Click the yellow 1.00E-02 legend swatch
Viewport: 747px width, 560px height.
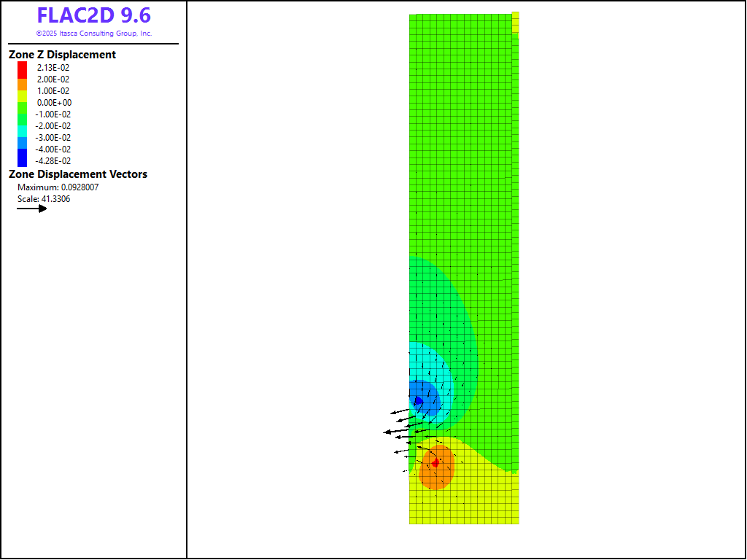[x=23, y=90]
